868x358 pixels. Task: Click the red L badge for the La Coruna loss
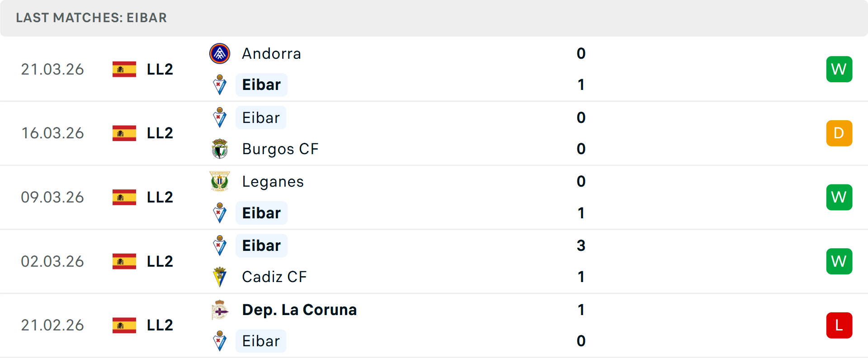[839, 325]
